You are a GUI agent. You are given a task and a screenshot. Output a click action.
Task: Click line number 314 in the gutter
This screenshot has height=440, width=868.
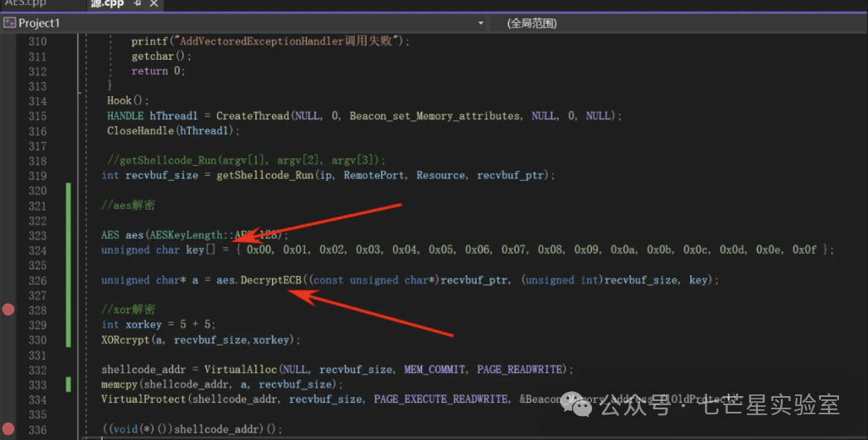click(37, 101)
